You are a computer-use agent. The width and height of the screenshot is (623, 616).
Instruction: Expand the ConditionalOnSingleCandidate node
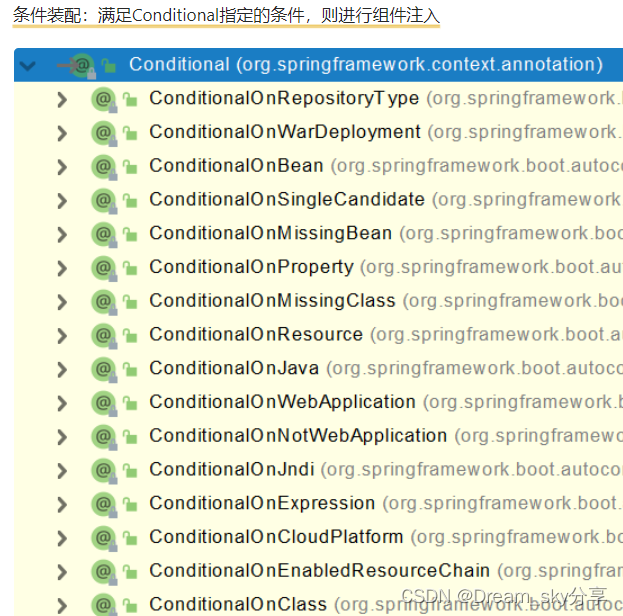click(x=62, y=201)
